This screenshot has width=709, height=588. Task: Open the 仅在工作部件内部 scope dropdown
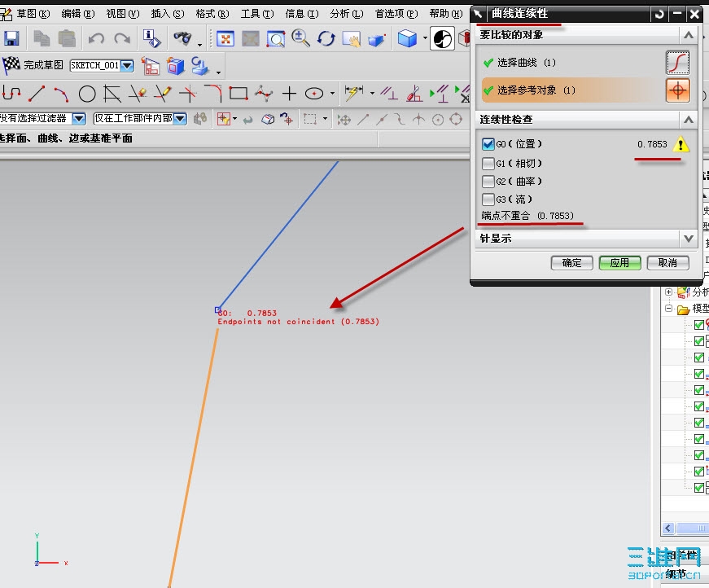(180, 119)
